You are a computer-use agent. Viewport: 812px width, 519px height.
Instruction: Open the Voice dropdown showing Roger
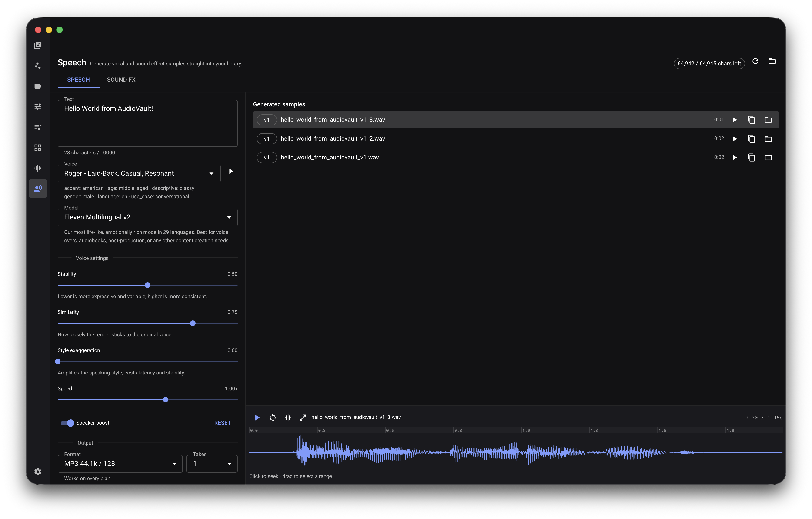pyautogui.click(x=139, y=173)
